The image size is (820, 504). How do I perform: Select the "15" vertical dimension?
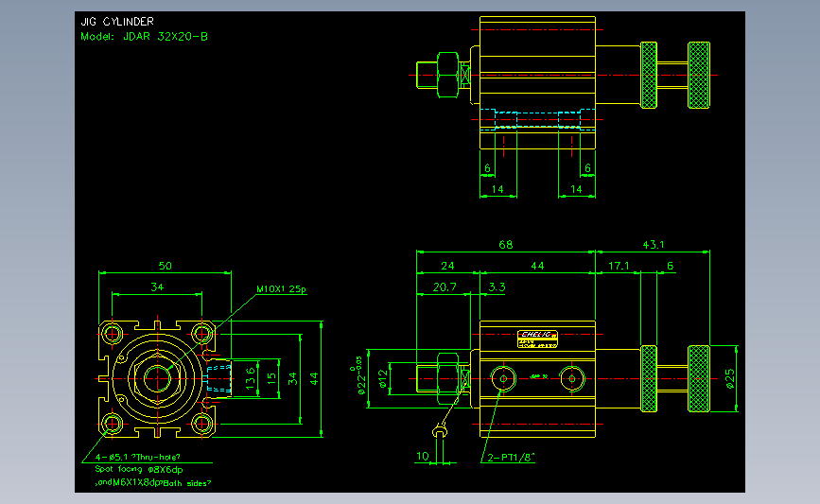pyautogui.click(x=271, y=378)
